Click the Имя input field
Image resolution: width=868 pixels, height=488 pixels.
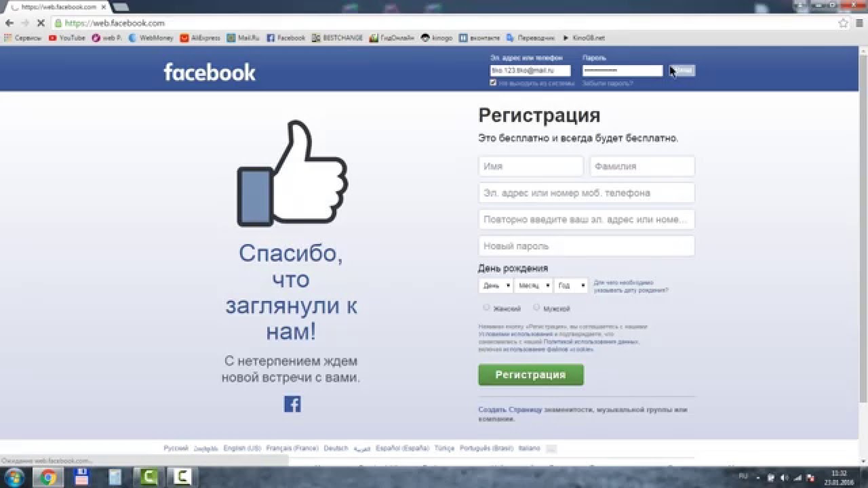[531, 166]
